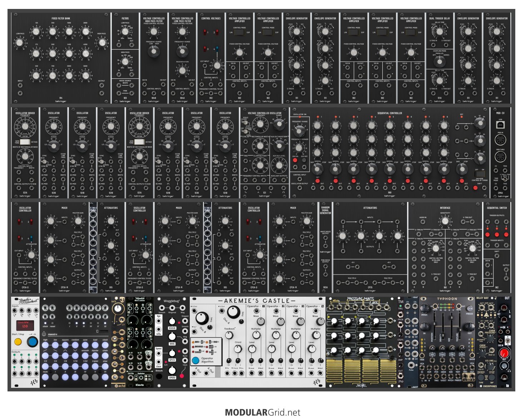Tap the maestro "random" pad
This screenshot has width=526, height=420.
tap(75, 345)
